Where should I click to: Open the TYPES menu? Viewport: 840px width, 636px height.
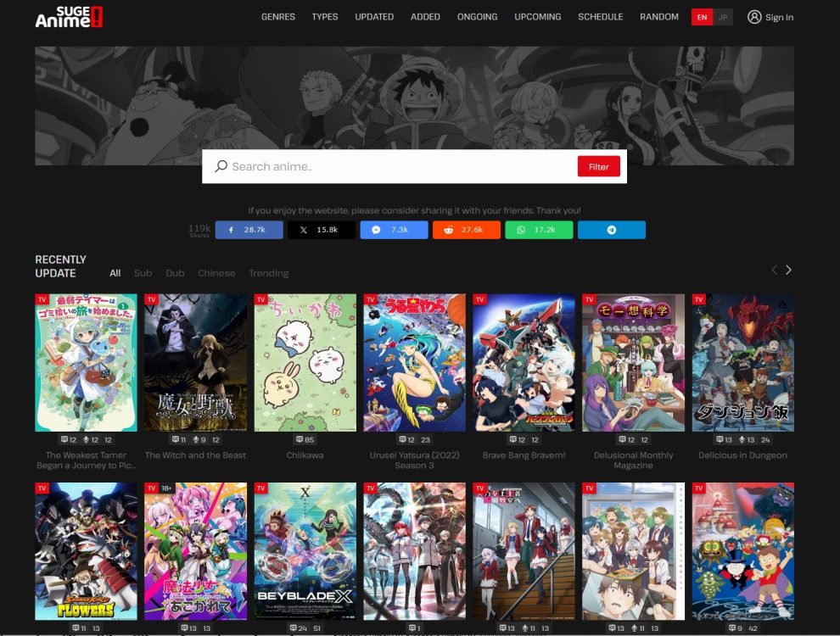coord(325,17)
